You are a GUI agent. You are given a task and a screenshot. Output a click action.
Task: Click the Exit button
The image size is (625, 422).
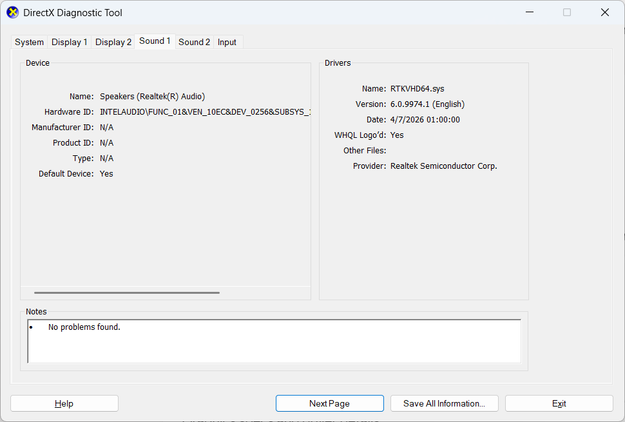pos(559,404)
